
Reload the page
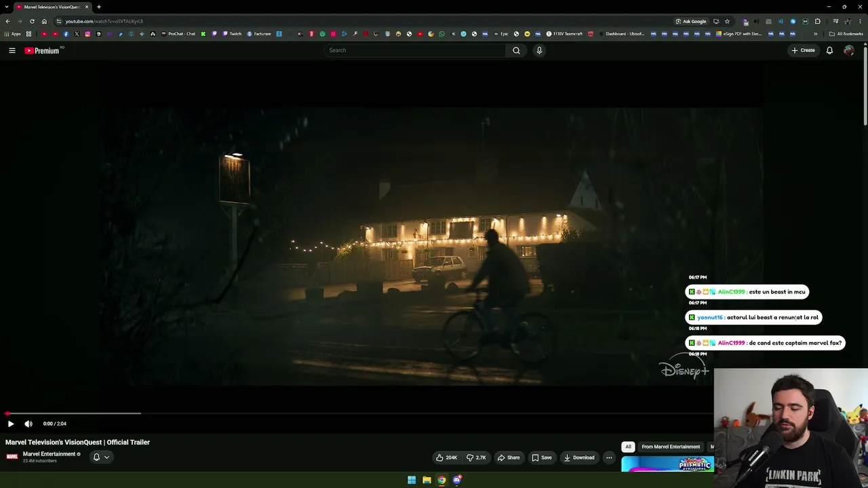pos(32,22)
